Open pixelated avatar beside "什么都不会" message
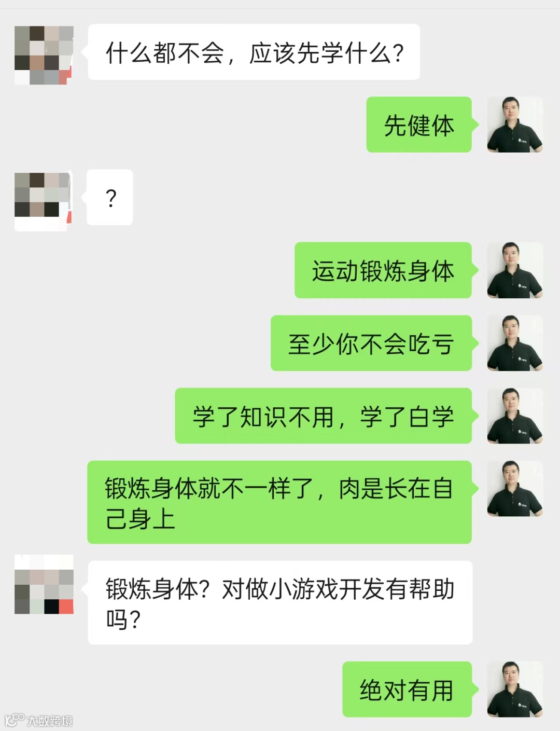 44,55
